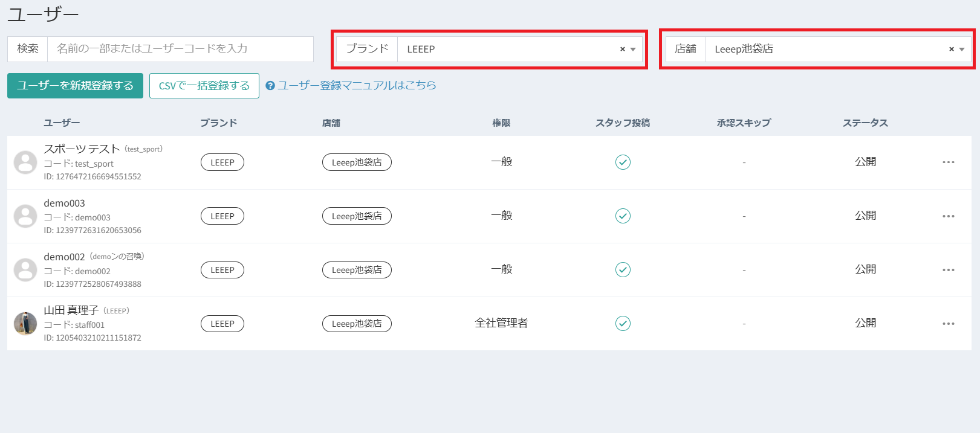Click 山田 真理子's profile photo
The width and height of the screenshot is (980, 433).
pyautogui.click(x=25, y=324)
